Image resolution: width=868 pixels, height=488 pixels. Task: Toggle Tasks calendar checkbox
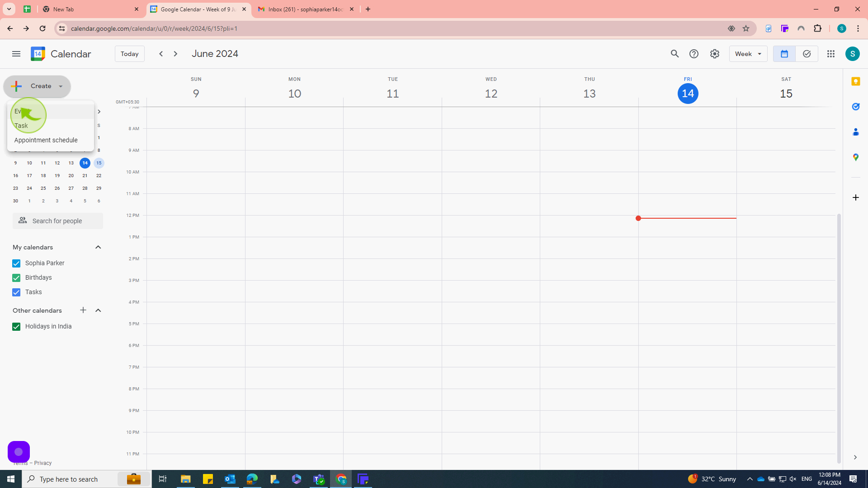tap(16, 292)
